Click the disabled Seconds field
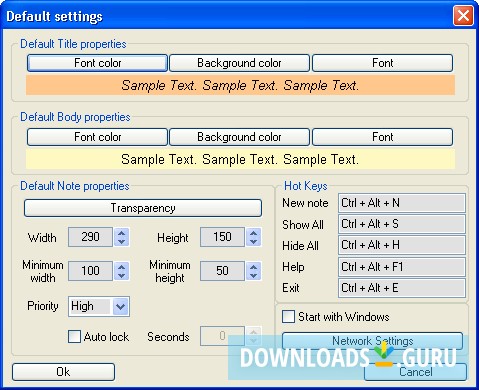Image resolution: width=479 pixels, height=390 pixels. (222, 336)
